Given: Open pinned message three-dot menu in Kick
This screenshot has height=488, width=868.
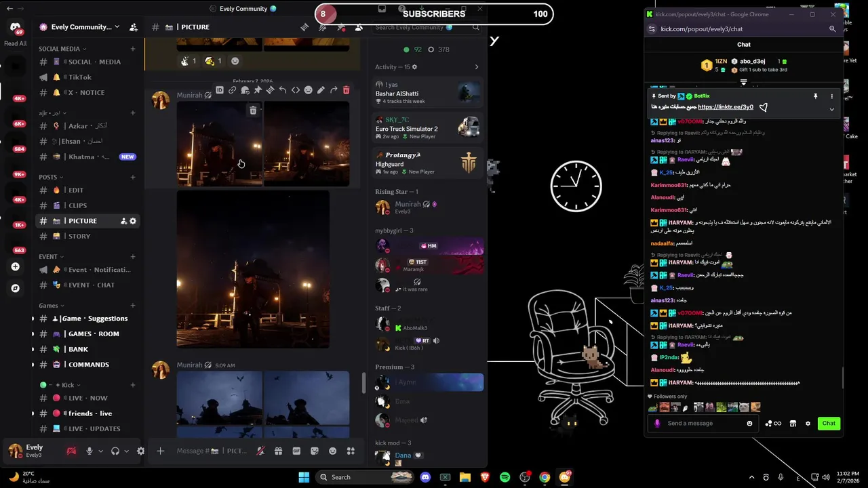Looking at the screenshot, I should [832, 96].
